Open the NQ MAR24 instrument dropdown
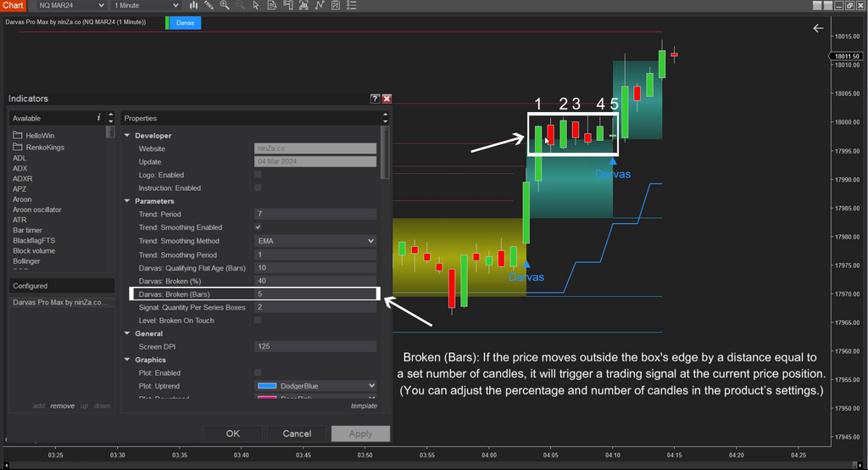 (x=71, y=5)
